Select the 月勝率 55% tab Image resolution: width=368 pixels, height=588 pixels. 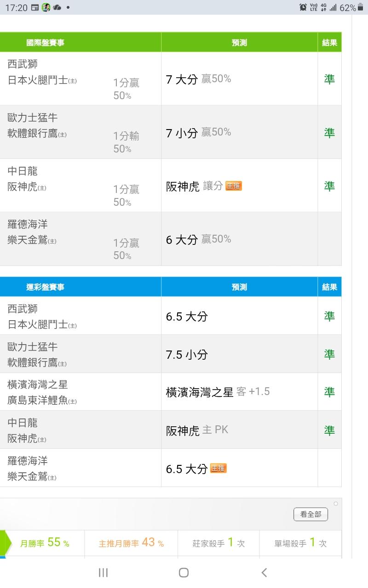(x=45, y=543)
